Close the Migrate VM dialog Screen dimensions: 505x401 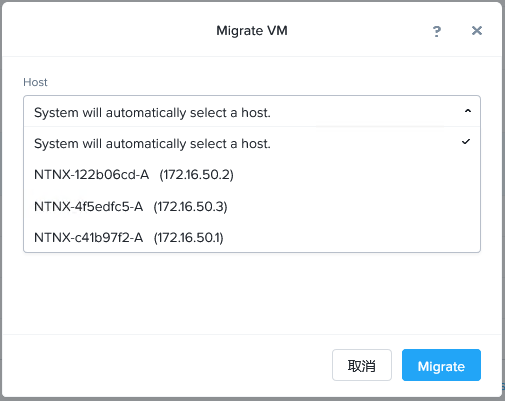(477, 31)
